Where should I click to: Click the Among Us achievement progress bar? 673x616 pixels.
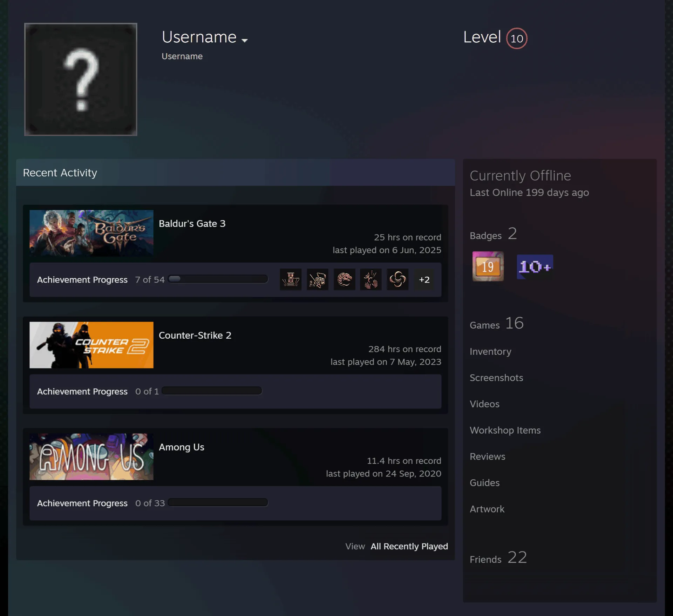218,502
